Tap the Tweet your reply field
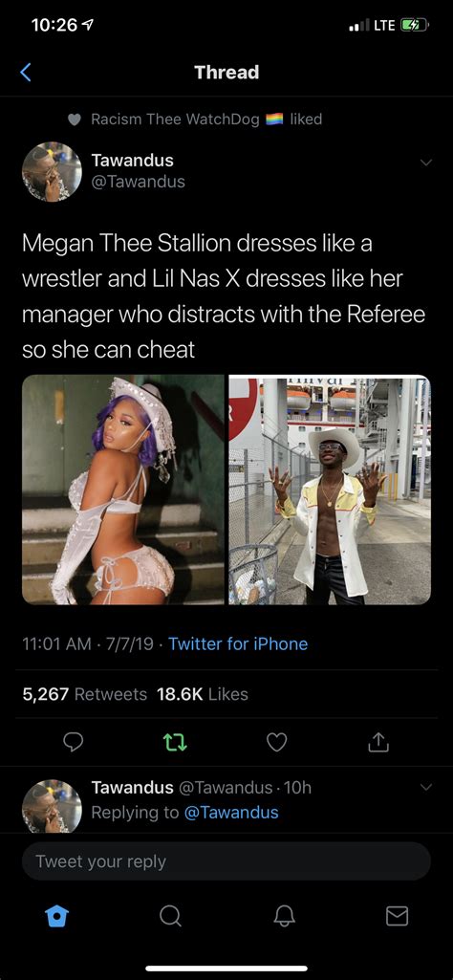Image resolution: width=453 pixels, height=980 pixels. click(x=226, y=861)
